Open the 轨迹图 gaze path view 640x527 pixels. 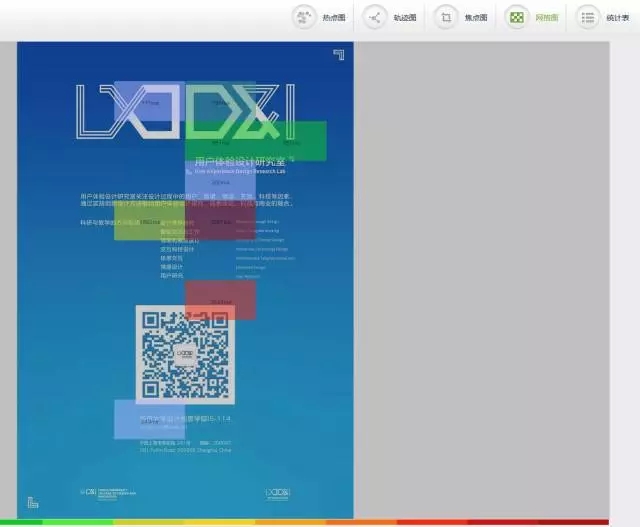pos(389,18)
